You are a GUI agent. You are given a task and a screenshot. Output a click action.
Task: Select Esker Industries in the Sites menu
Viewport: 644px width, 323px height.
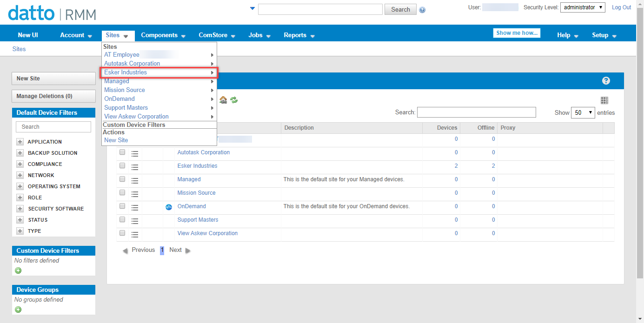coord(159,73)
